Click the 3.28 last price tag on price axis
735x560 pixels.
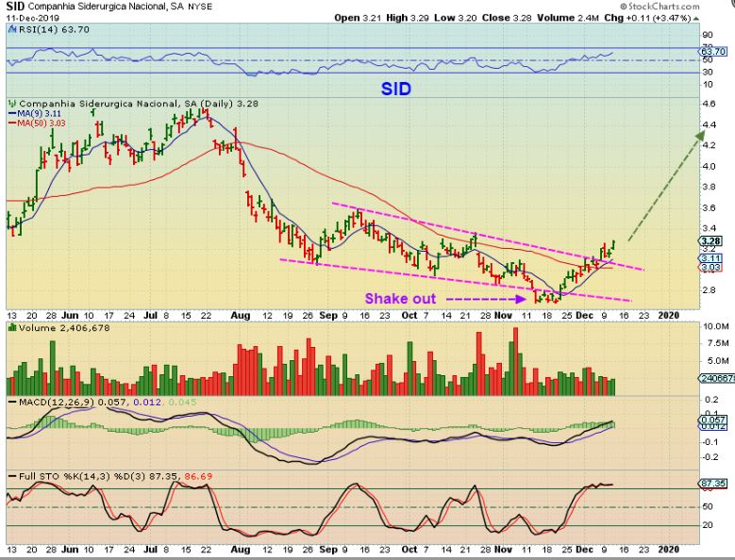pyautogui.click(x=710, y=241)
